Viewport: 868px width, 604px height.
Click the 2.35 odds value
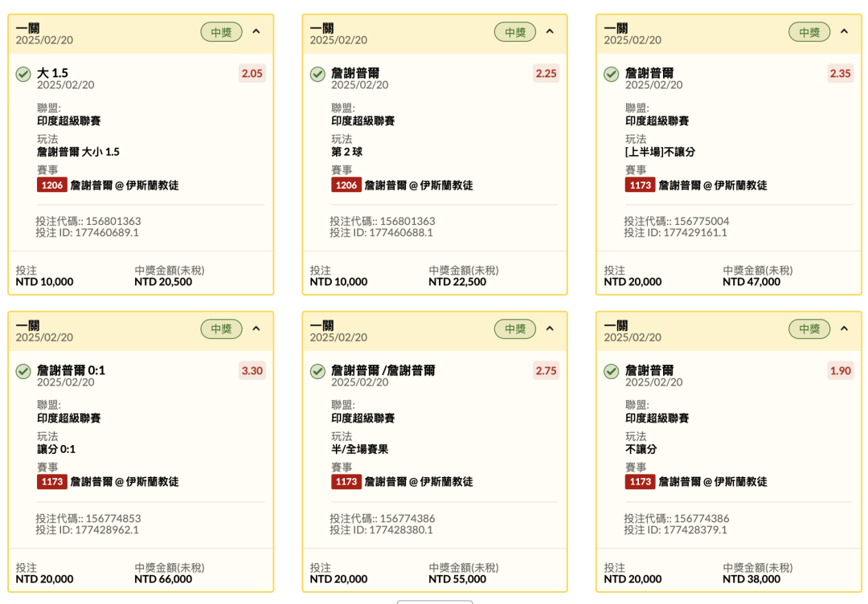pyautogui.click(x=840, y=74)
